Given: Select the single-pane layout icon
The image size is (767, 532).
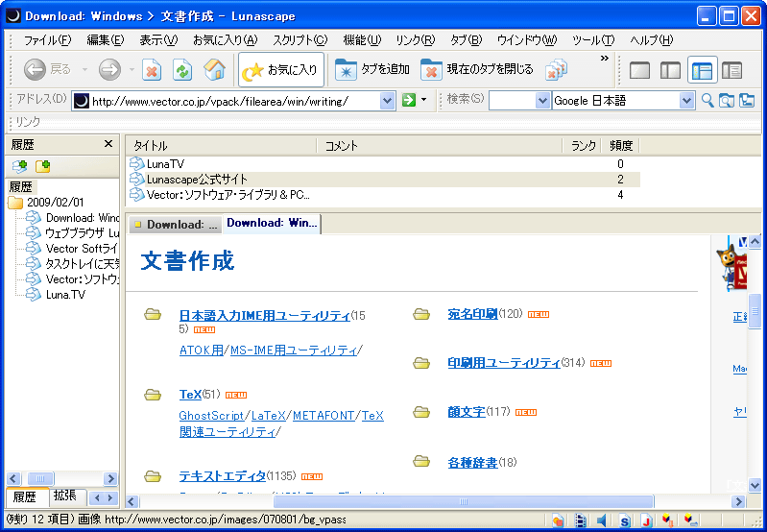Looking at the screenshot, I should tap(640, 70).
